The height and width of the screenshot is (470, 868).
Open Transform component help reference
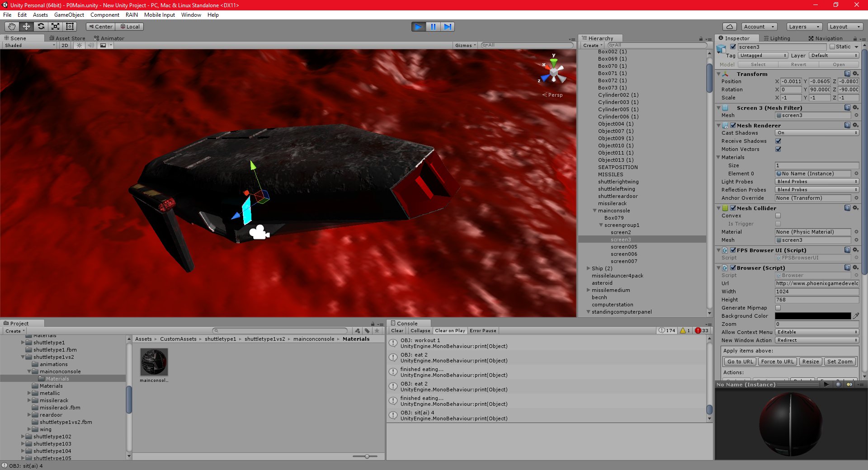pos(847,74)
